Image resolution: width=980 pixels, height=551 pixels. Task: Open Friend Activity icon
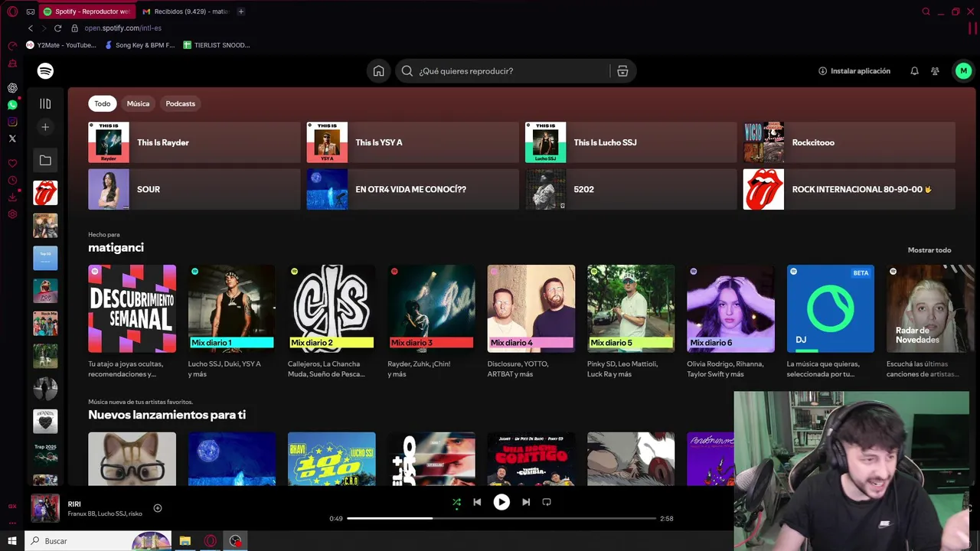(x=935, y=71)
